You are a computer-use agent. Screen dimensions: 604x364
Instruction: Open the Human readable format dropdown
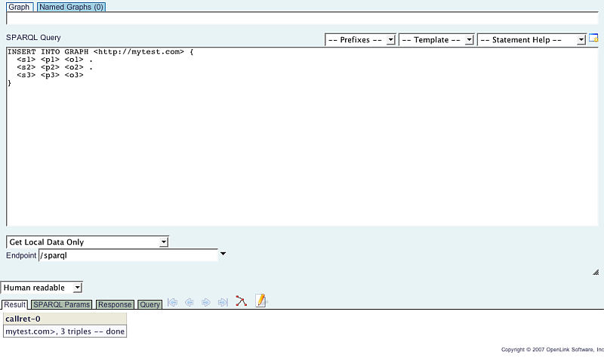[x=42, y=288]
